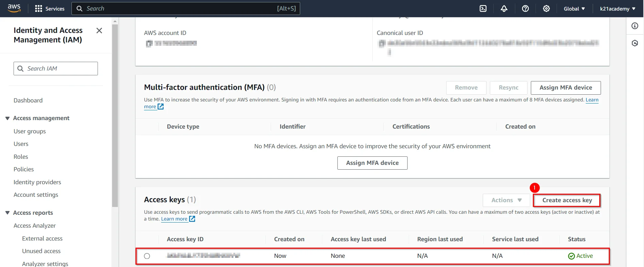The width and height of the screenshot is (644, 267).
Task: Click Learn more link under Access keys
Action: 174,219
